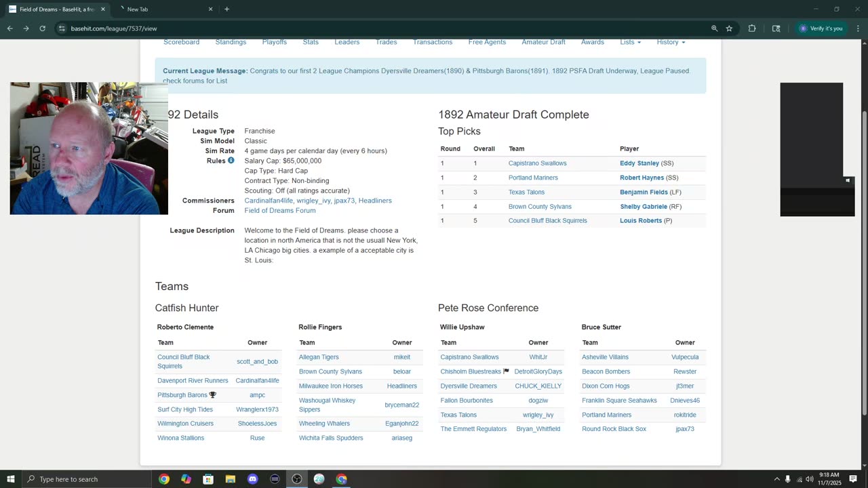Reload the page with refresh icon

click(x=42, y=28)
